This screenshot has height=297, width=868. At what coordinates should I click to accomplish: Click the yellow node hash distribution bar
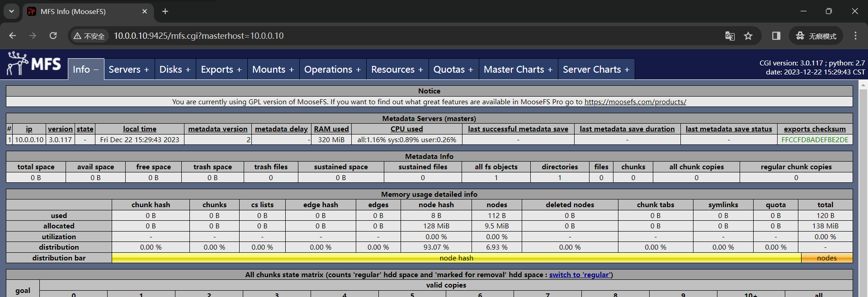(457, 258)
